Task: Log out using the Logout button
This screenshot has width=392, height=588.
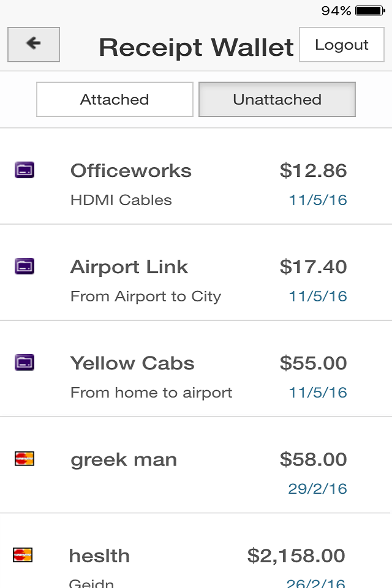Action: (x=342, y=44)
